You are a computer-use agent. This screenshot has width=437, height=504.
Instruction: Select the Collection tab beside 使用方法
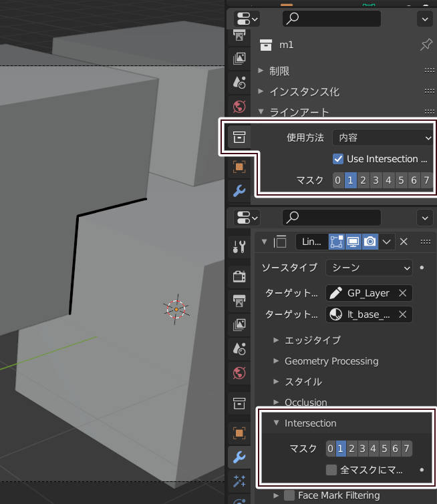pos(239,138)
